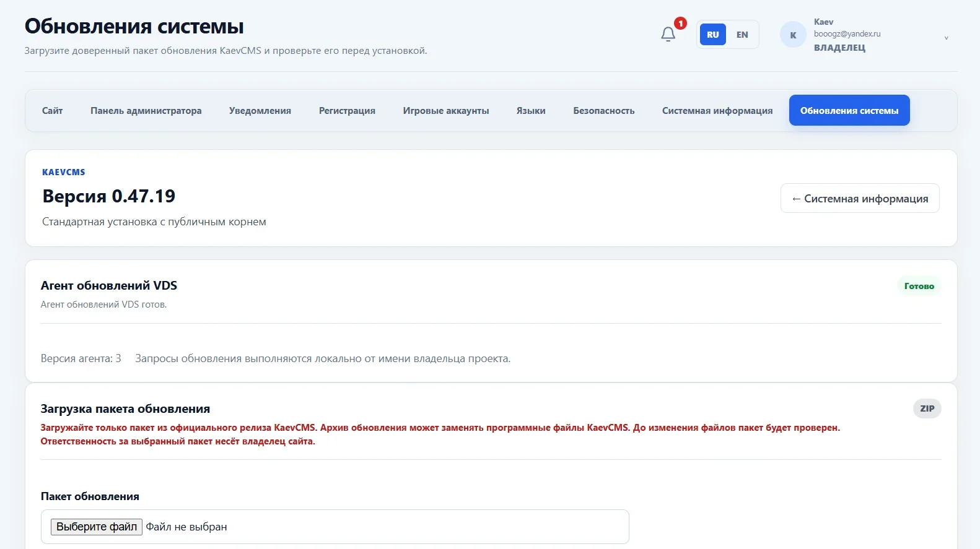Switch to the Языки tab
Viewport: 980px width, 549px height.
[x=531, y=110]
